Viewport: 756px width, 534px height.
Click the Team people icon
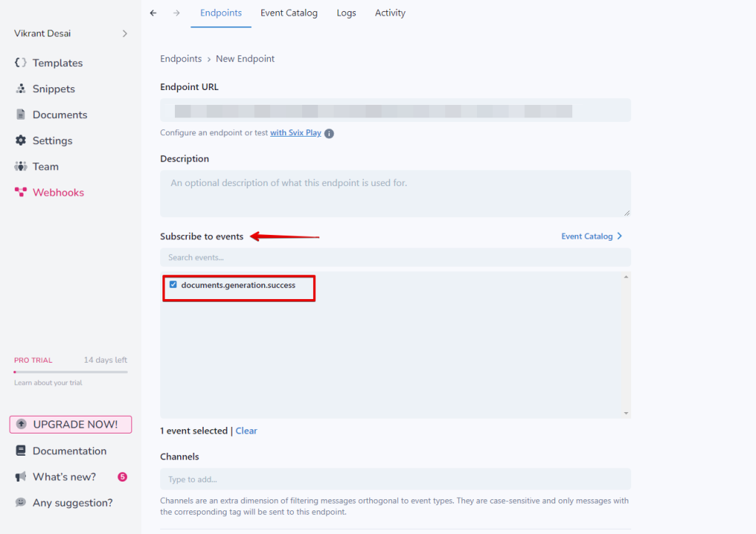[x=21, y=166]
